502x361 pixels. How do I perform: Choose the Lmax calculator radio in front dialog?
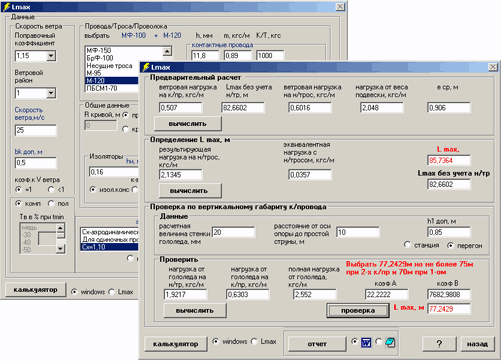tap(254, 341)
